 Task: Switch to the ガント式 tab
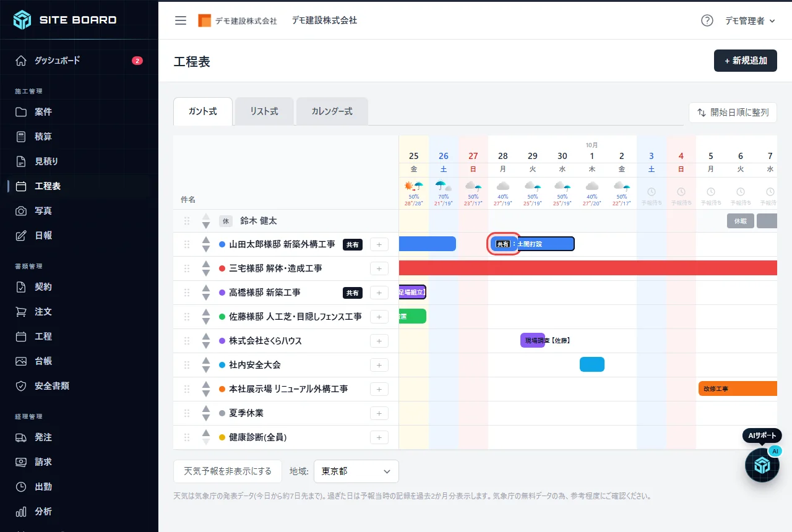pos(203,111)
